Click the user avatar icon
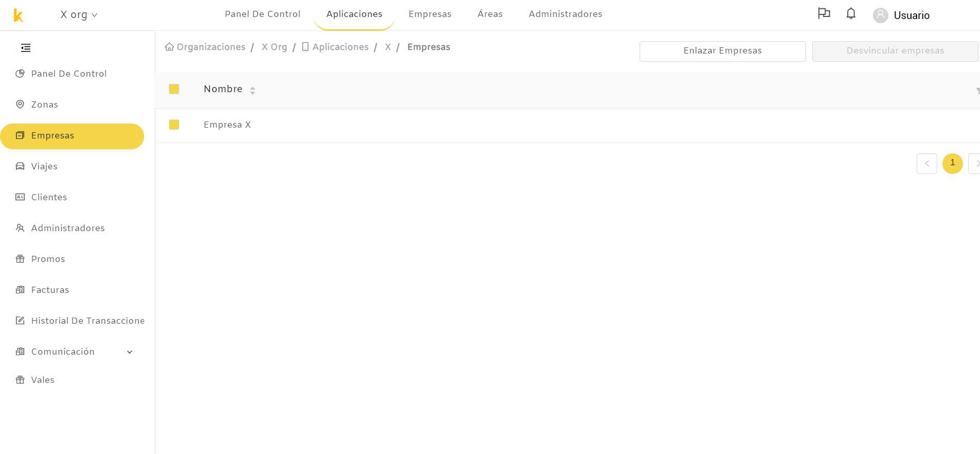 [881, 15]
